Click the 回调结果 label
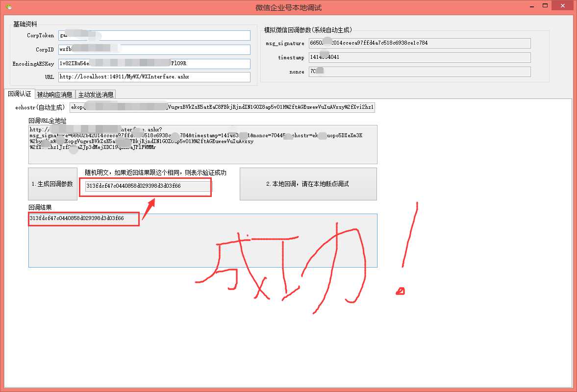 click(40, 207)
